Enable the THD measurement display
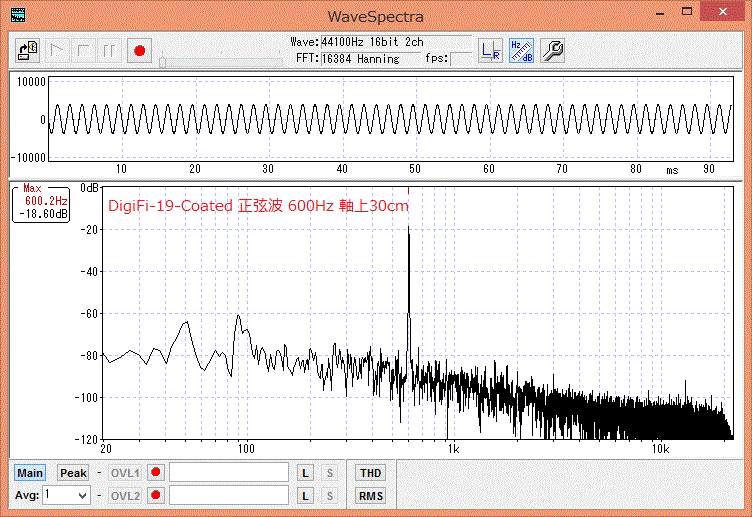The width and height of the screenshot is (752, 517). pyautogui.click(x=370, y=472)
